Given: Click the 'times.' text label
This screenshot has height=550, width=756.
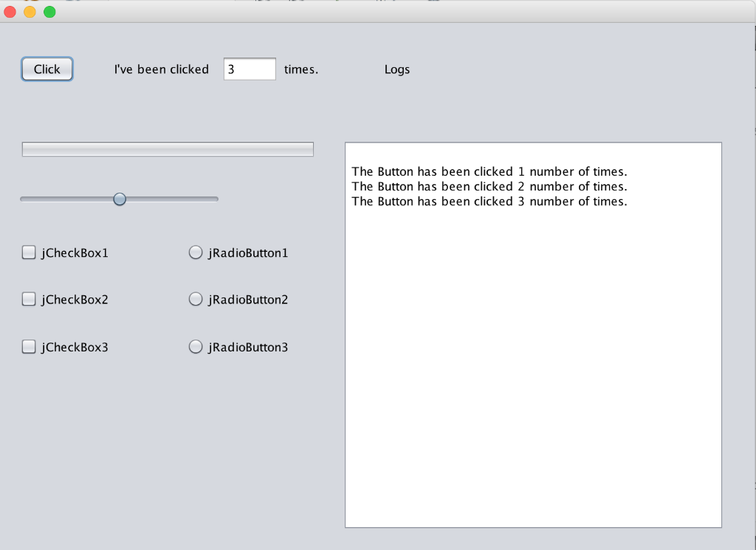Looking at the screenshot, I should tap(300, 69).
